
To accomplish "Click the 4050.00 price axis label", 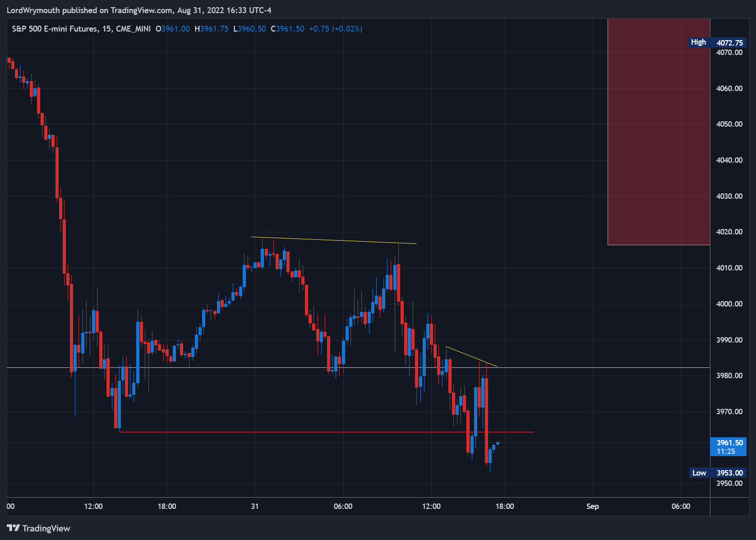I will [729, 124].
